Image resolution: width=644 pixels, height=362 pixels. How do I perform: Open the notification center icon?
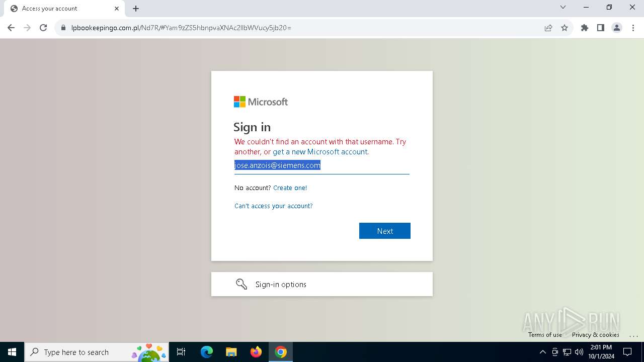click(x=628, y=352)
